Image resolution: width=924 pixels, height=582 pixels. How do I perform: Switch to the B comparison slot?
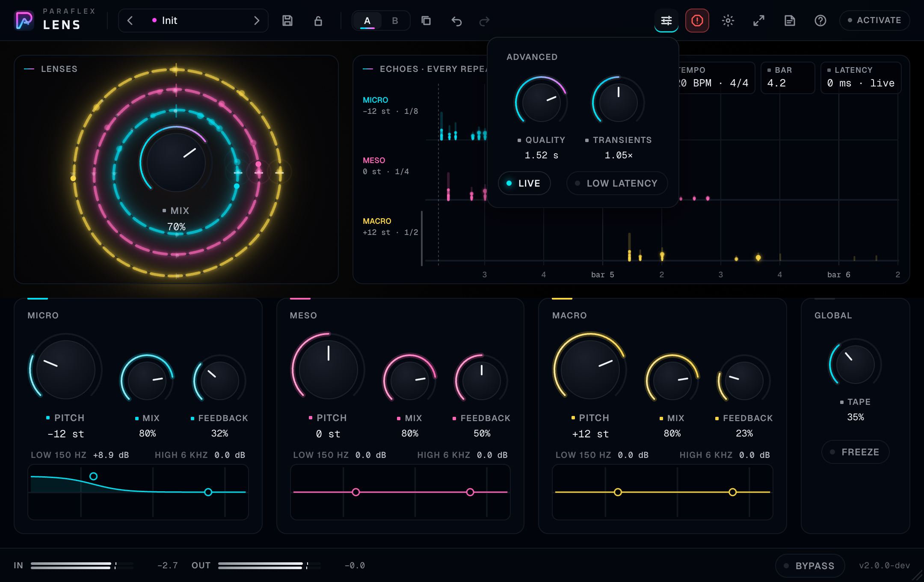(395, 21)
